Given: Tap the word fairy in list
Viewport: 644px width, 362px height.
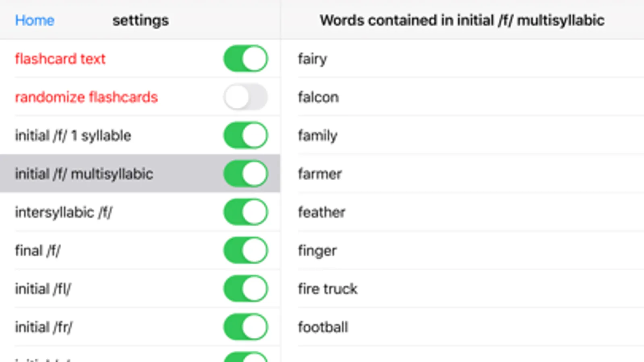Looking at the screenshot, I should pos(313,59).
